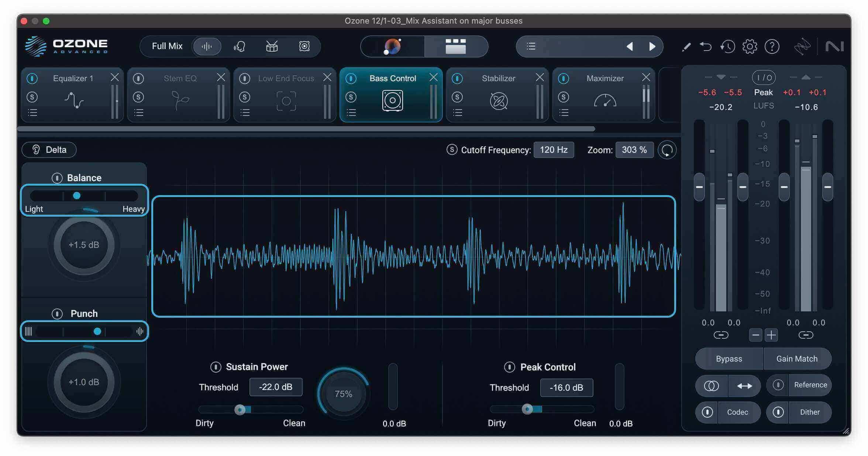Open the preset list icon

click(x=531, y=46)
